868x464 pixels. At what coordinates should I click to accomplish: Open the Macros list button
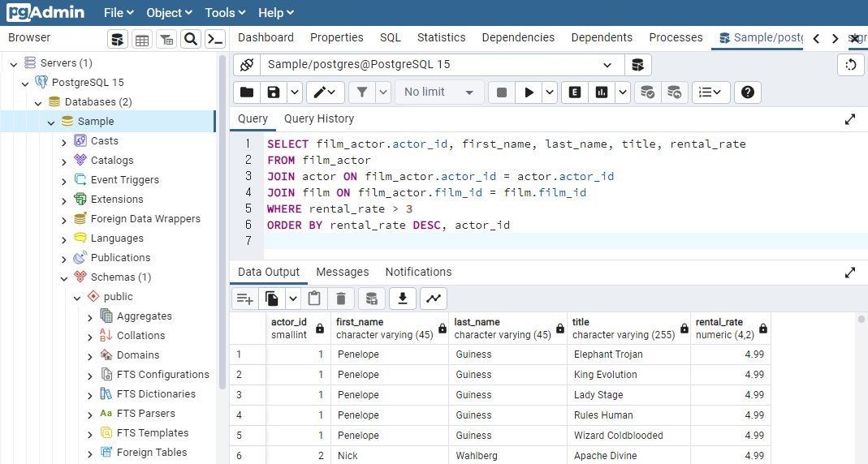[710, 92]
